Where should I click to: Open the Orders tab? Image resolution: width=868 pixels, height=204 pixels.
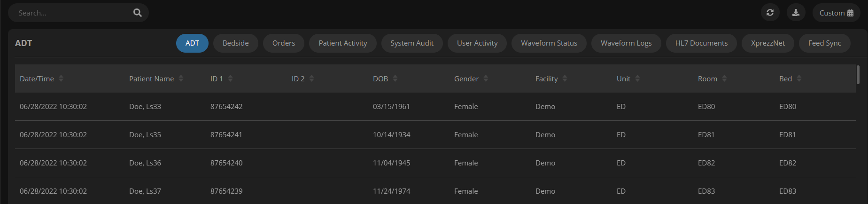pos(284,43)
